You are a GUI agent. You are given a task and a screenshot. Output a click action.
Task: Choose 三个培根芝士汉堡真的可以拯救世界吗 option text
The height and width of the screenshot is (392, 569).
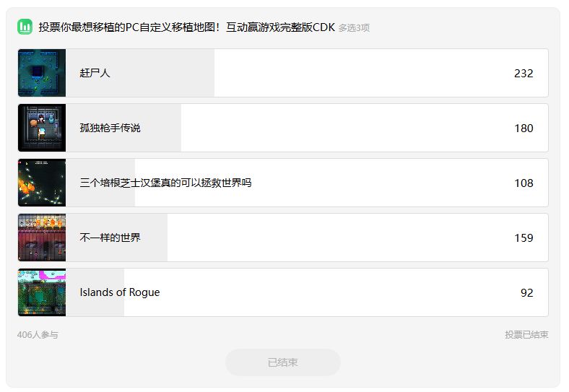coord(165,183)
